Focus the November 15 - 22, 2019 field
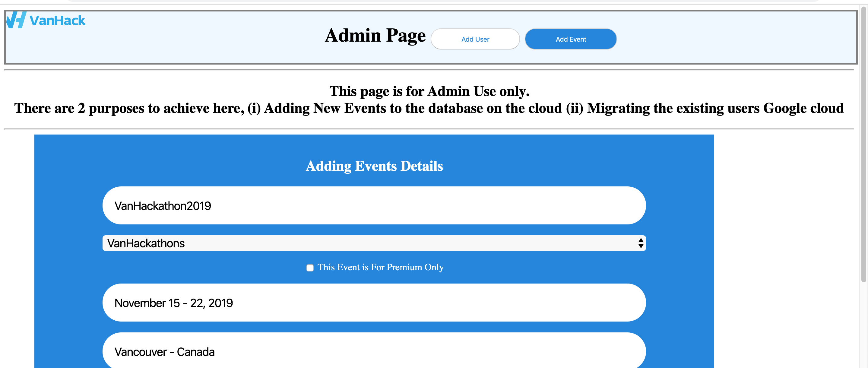868x368 pixels. point(374,303)
